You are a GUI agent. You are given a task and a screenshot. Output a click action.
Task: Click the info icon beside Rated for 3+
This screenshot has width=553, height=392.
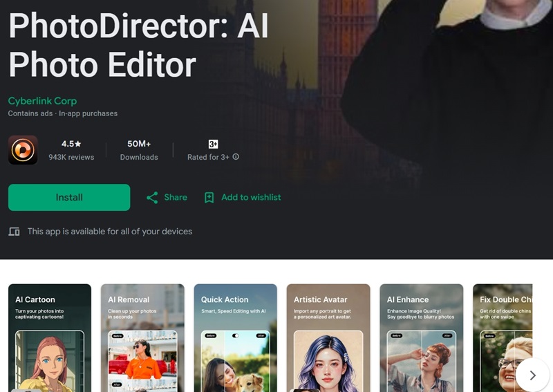click(x=236, y=157)
